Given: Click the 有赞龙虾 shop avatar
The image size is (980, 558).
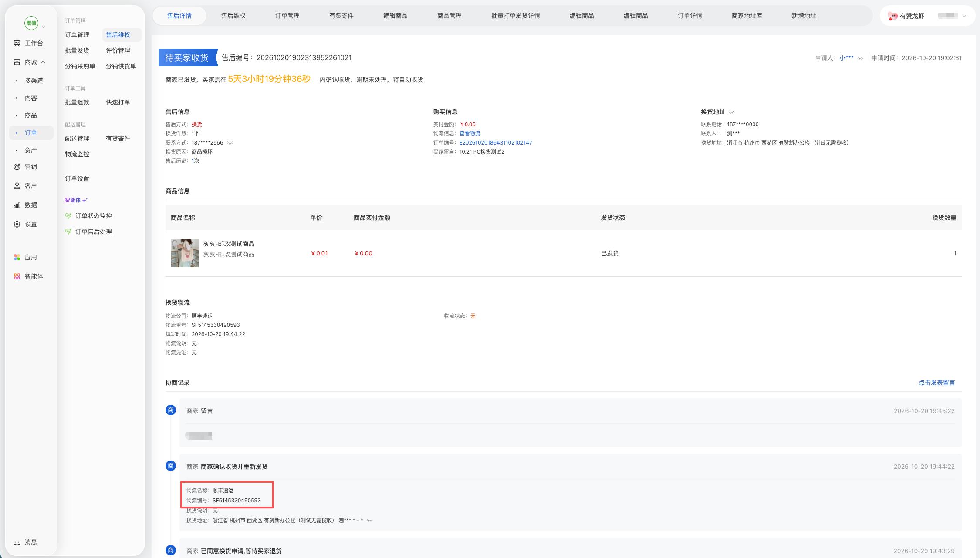Looking at the screenshot, I should (893, 16).
